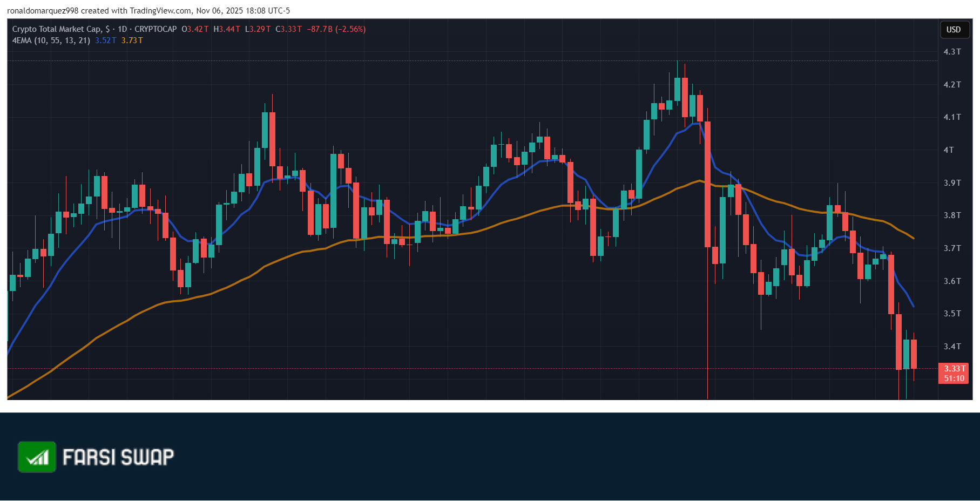Click the 51:10 candle countdown timer

pyautogui.click(x=954, y=378)
